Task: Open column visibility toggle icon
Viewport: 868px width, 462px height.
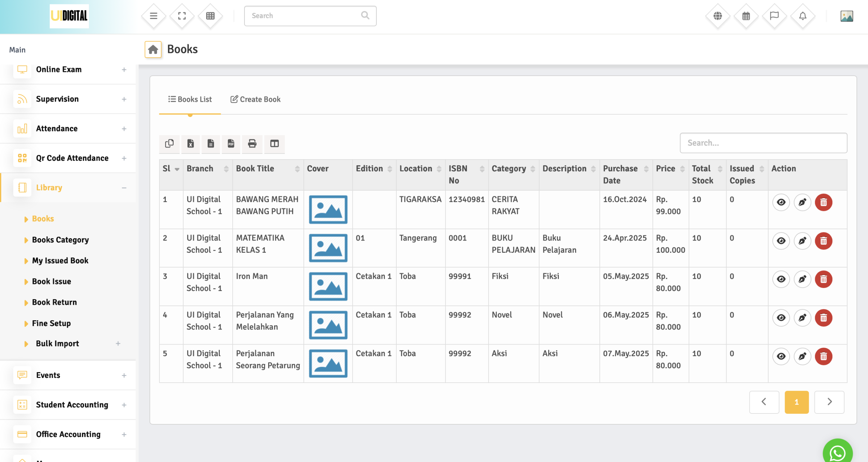Action: [x=274, y=143]
